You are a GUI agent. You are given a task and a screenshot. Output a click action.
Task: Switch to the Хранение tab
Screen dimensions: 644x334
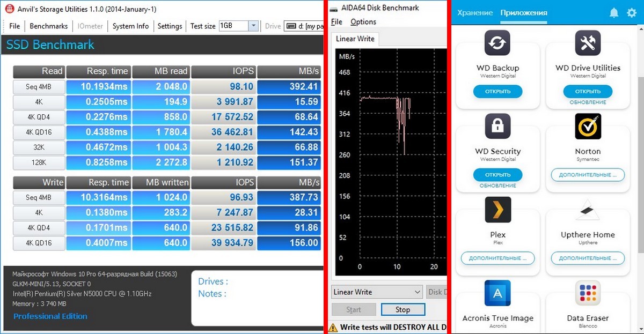tap(475, 13)
